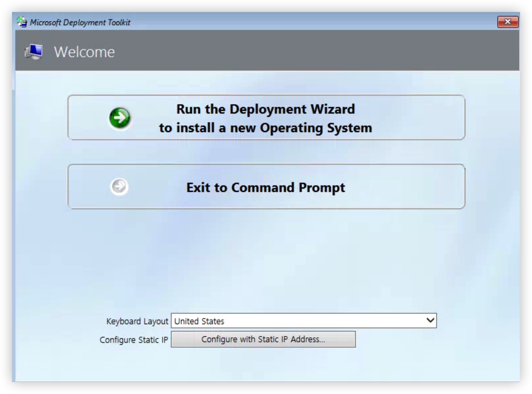The height and width of the screenshot is (394, 532).
Task: Click the "Exit to Command Prompt" bold text
Action: click(x=265, y=187)
